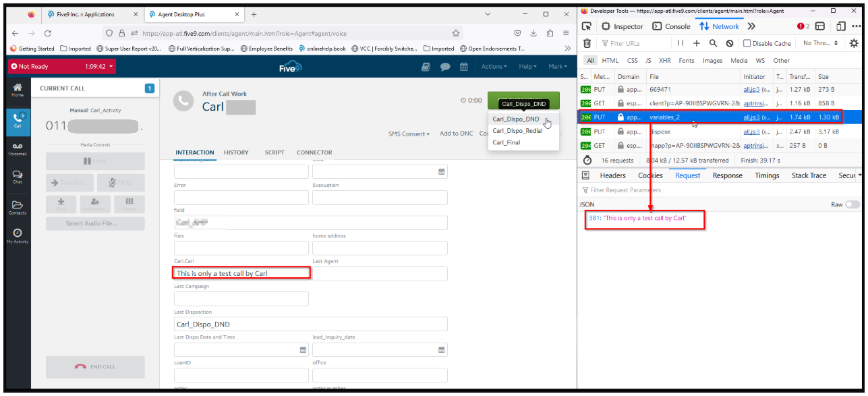List all Firefox tabs chevron
The height and width of the screenshot is (396, 868).
click(488, 14)
